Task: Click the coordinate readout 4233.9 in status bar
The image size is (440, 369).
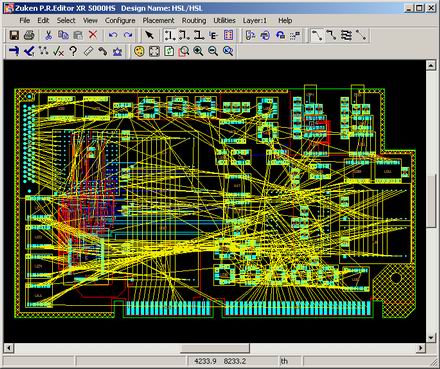Action: [205, 361]
